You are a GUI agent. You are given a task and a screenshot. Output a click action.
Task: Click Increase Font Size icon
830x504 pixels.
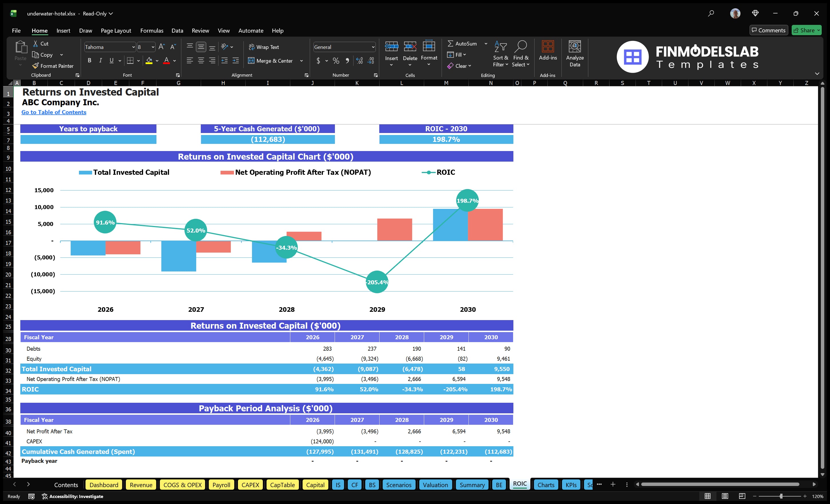[x=161, y=47]
